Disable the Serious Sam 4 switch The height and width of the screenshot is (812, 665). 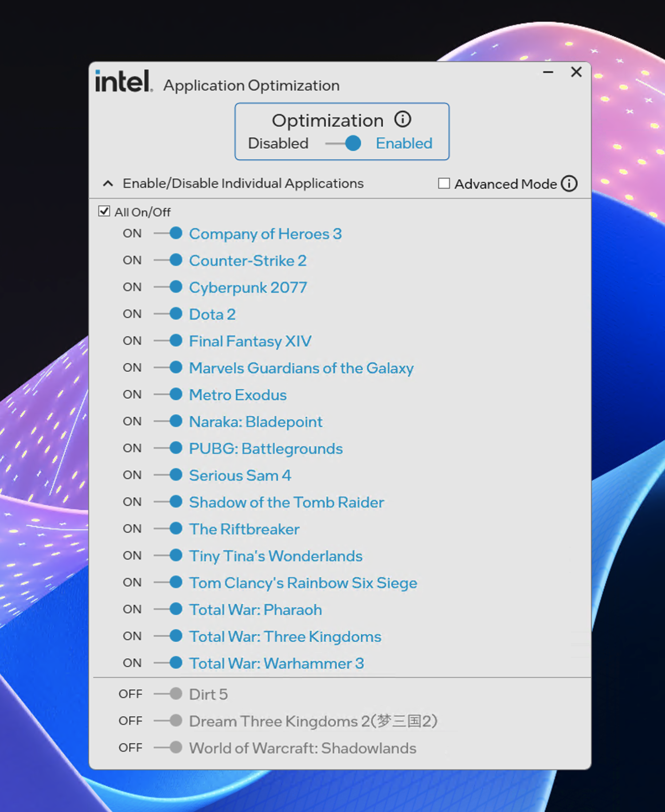(168, 475)
